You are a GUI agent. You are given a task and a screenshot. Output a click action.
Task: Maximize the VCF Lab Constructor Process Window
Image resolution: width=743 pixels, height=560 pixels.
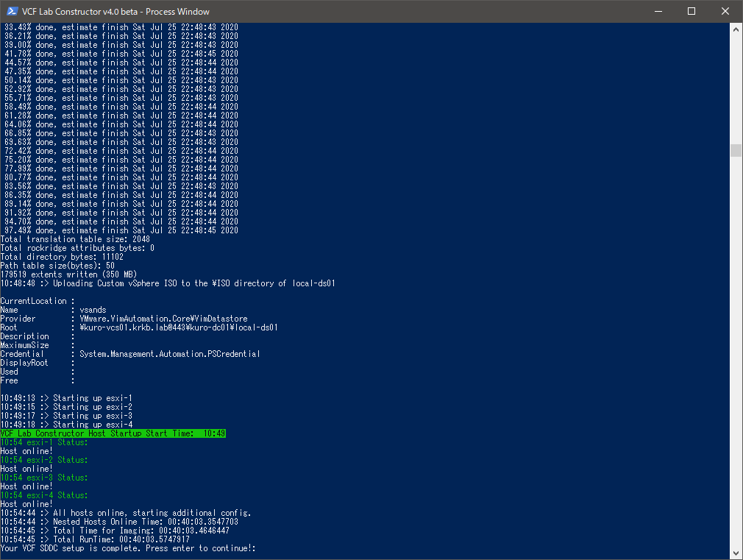click(692, 11)
